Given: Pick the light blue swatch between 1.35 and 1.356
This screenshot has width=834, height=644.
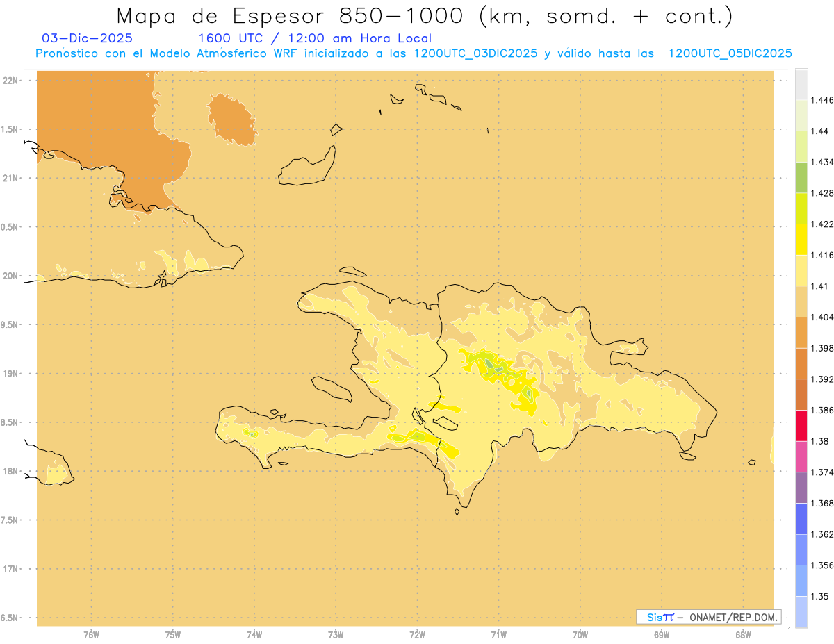Looking at the screenshot, I should click(801, 580).
